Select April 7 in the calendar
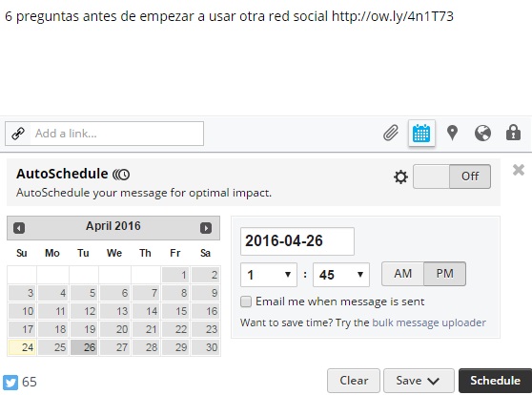 pos(146,293)
